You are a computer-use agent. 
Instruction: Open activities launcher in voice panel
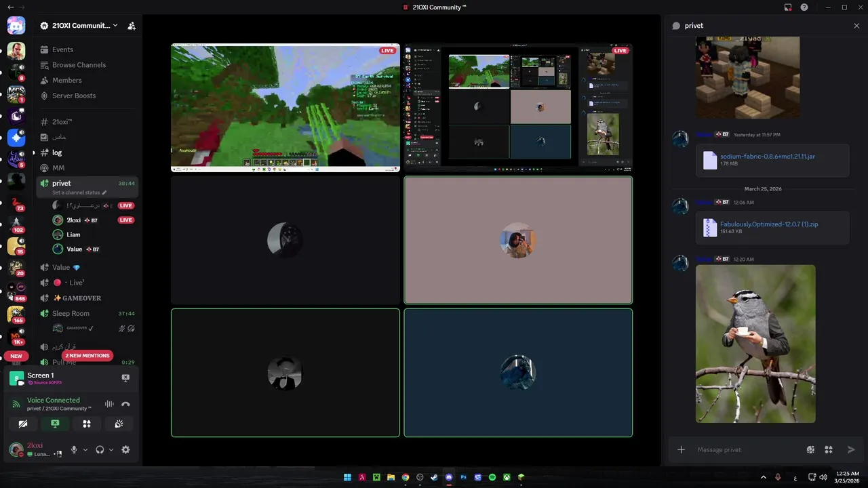click(x=87, y=424)
